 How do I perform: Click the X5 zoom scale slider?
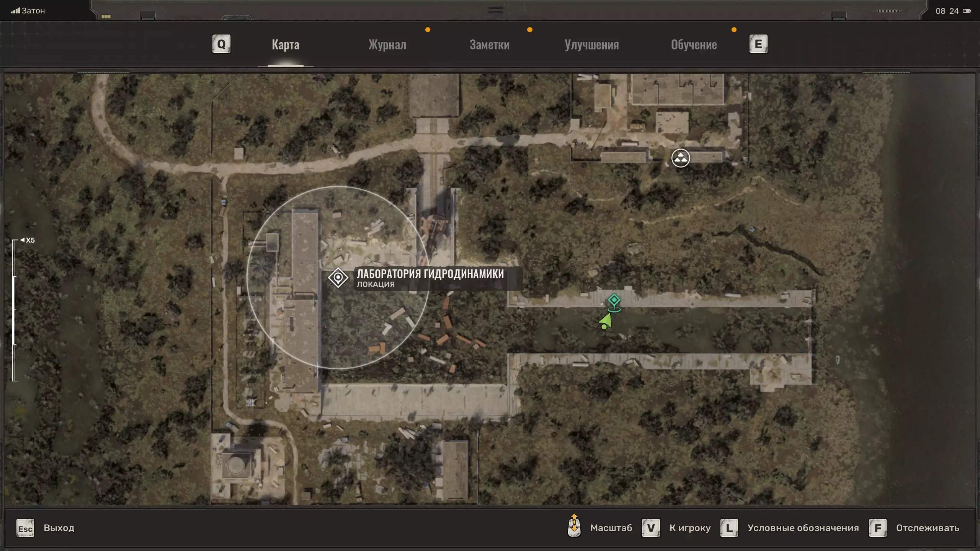15,310
